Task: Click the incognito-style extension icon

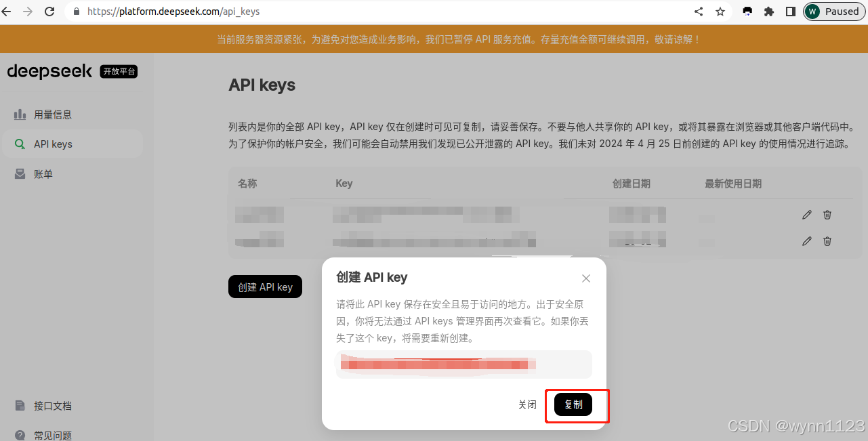Action: [747, 12]
